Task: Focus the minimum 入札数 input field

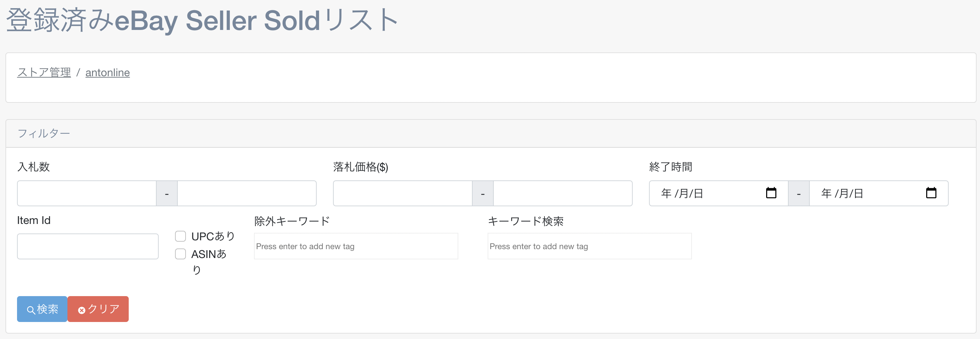Action: [87, 193]
